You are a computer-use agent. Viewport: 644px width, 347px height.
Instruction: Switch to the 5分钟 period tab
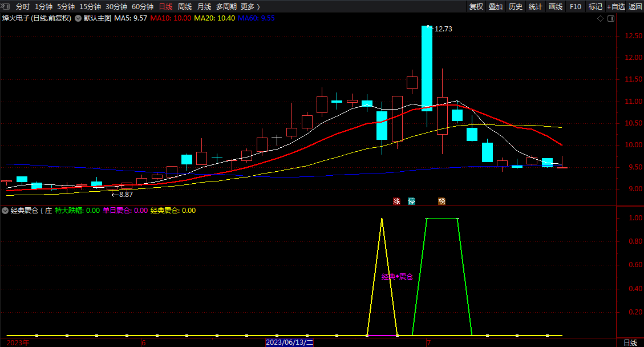[x=66, y=7]
